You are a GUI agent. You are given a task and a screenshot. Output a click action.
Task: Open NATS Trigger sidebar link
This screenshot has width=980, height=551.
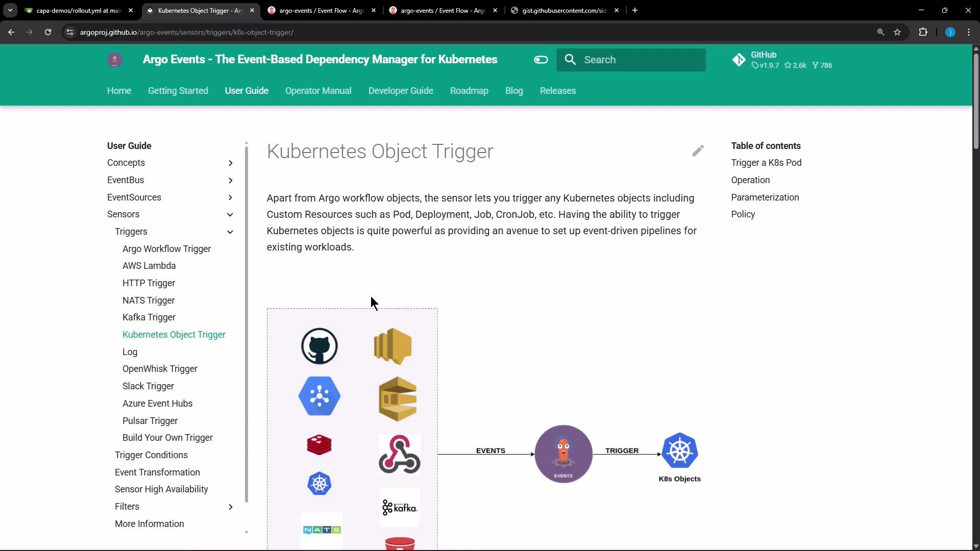tap(149, 300)
